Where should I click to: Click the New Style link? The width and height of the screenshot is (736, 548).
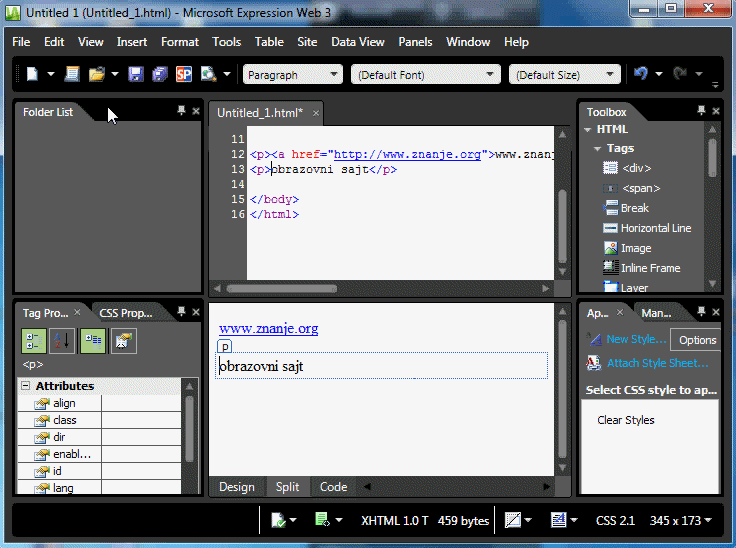tap(635, 339)
